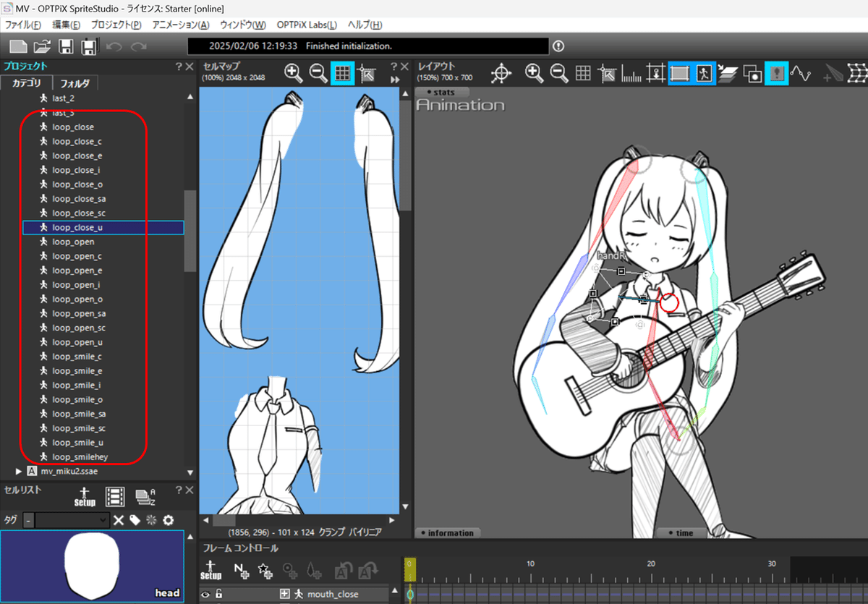Redo the last action
Image resolution: width=868 pixels, height=604 pixels.
pyautogui.click(x=138, y=46)
